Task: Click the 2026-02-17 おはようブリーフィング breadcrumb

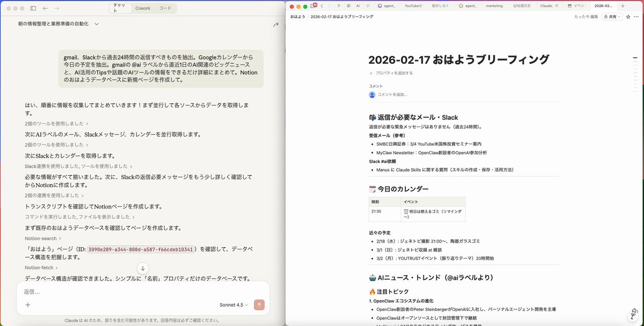Action: pyautogui.click(x=342, y=17)
